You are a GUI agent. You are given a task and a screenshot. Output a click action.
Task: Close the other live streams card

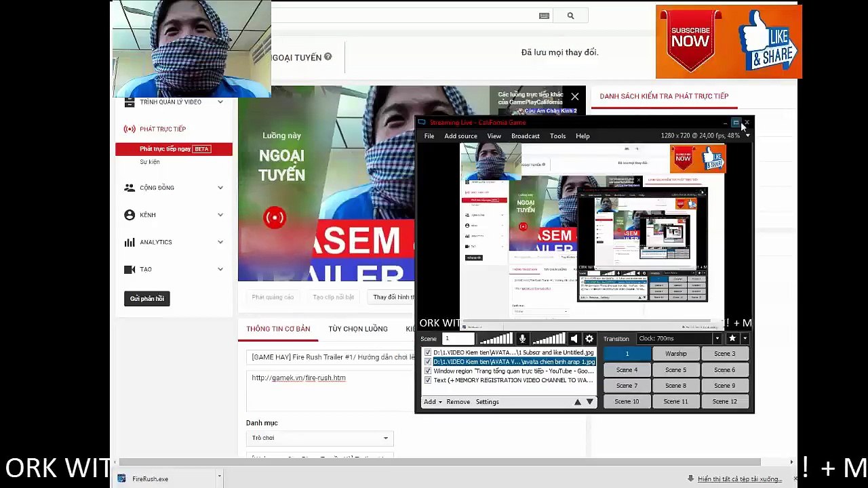tap(575, 96)
